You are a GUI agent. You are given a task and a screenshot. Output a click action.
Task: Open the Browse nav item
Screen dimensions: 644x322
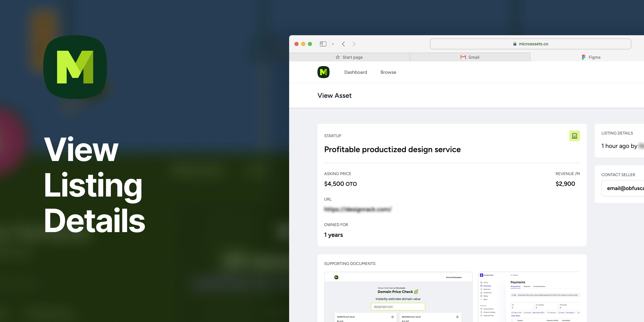[388, 72]
